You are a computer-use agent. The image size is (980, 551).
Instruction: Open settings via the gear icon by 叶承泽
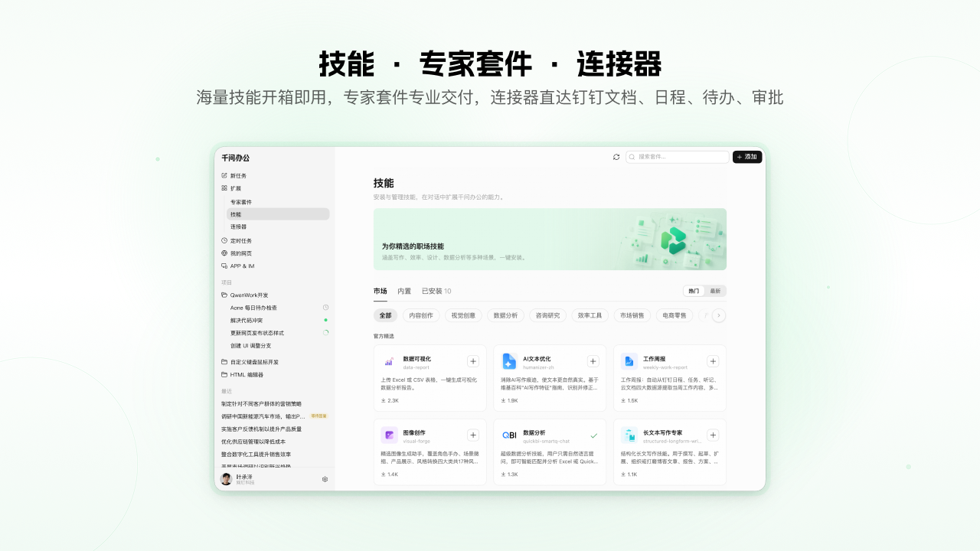[325, 479]
